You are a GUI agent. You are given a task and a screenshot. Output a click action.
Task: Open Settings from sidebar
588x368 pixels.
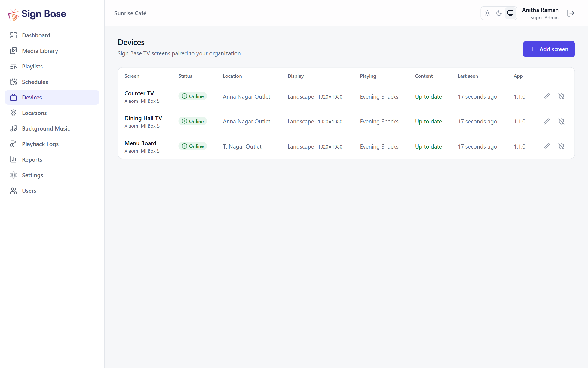click(52, 175)
